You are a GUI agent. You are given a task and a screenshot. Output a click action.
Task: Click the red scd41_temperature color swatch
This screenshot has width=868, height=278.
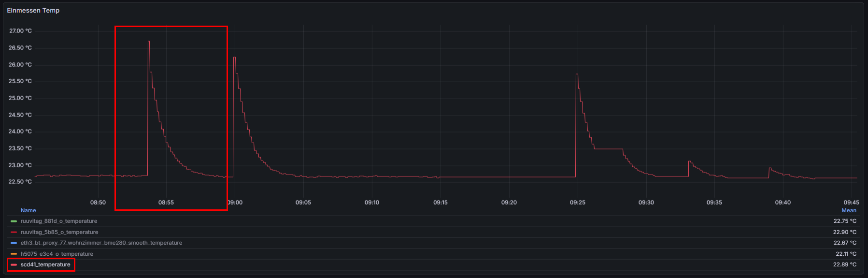(x=14, y=265)
